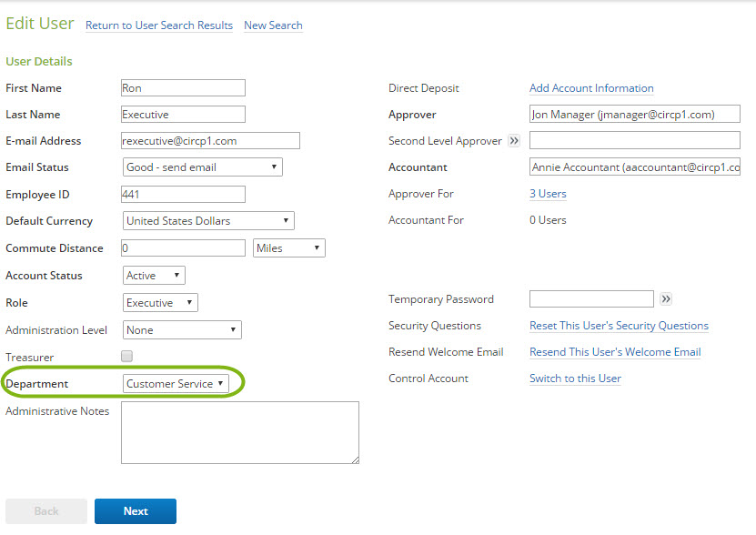Open the Role dropdown showing Executive
Image resolution: width=756 pixels, height=535 pixels.
pos(160,303)
